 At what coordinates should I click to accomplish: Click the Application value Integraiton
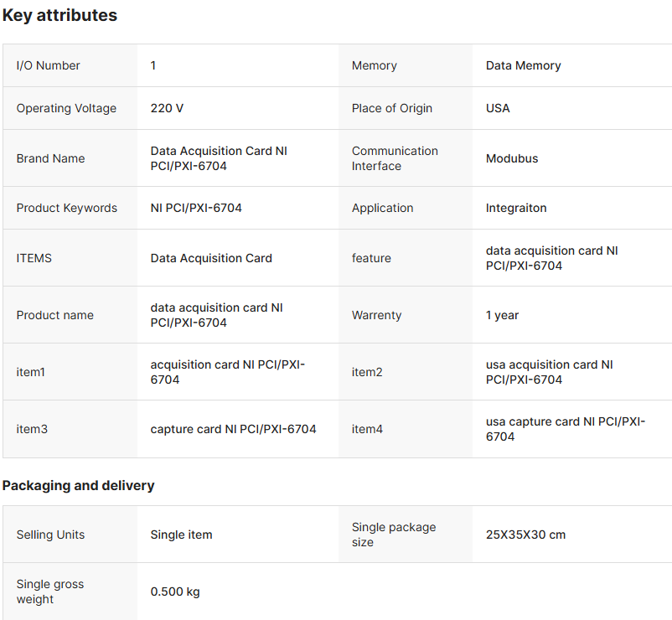tap(516, 208)
